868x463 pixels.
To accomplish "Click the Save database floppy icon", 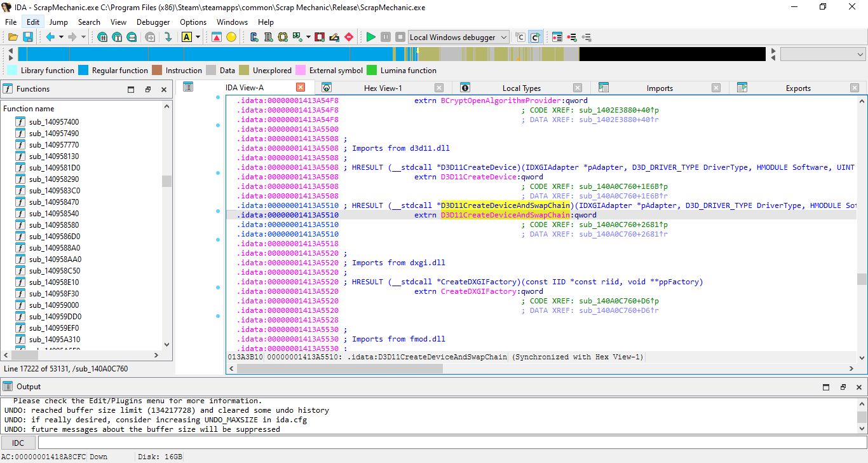I will point(28,38).
